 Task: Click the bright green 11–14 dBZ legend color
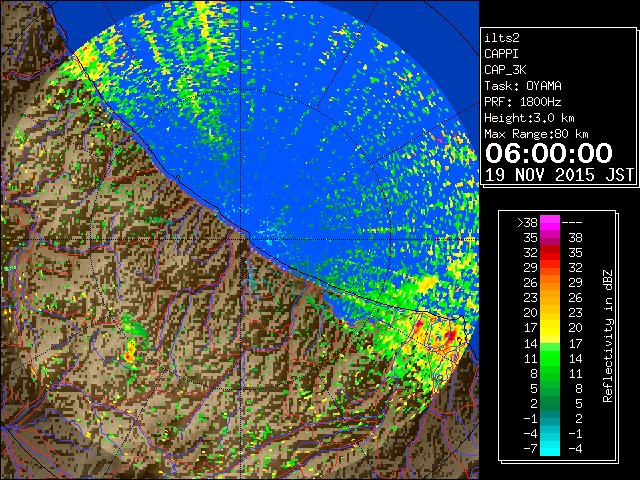tap(550, 358)
